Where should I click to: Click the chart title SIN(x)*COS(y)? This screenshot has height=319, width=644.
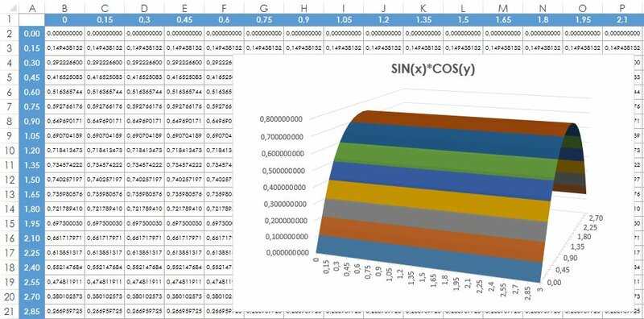[x=432, y=69]
